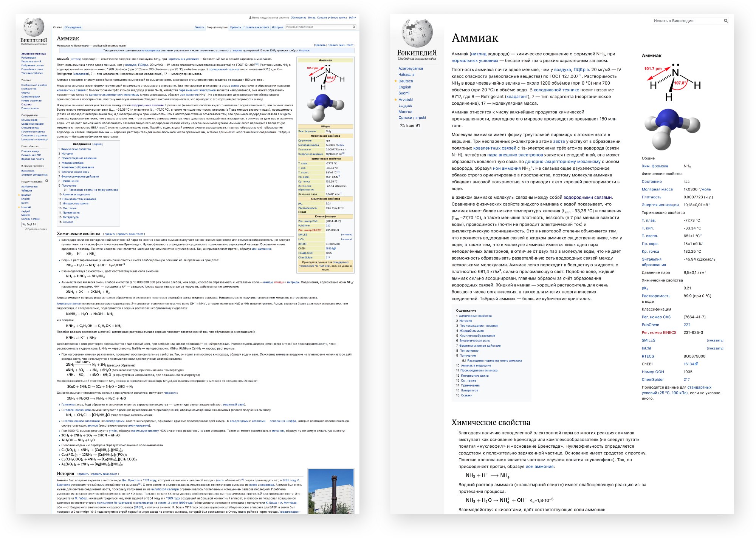Screen dimensions: 756x538
Task: Click the 'Войти' login link
Action: (352, 17)
